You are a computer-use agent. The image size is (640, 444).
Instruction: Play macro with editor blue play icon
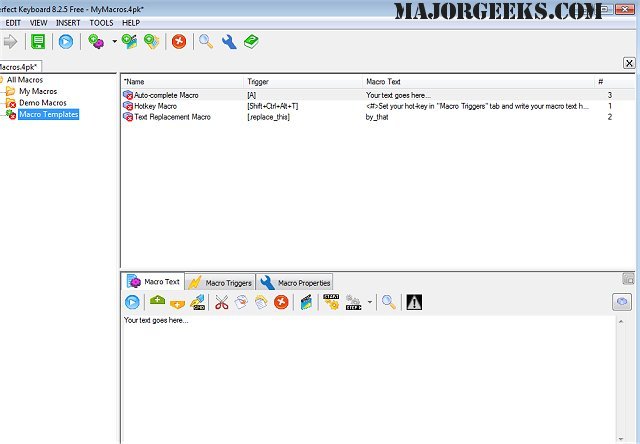click(132, 302)
